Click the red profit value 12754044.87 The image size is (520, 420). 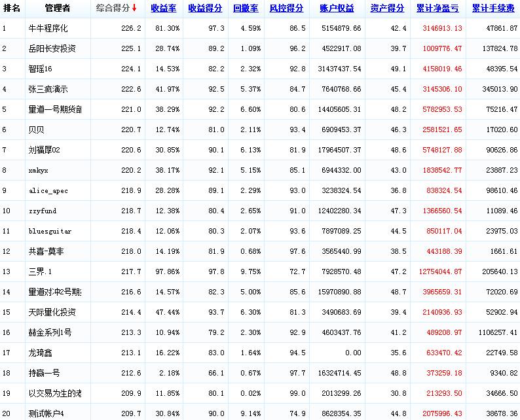tap(440, 272)
